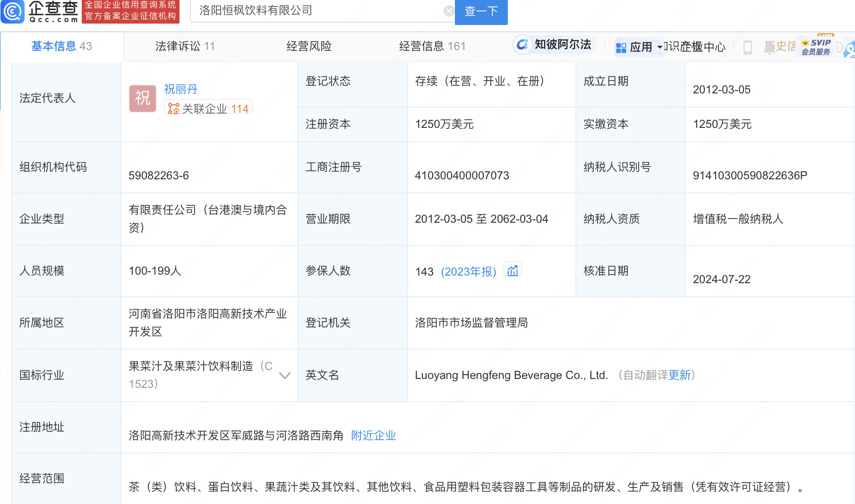Select 纳税人识别号 91410300590822636P
Image resolution: width=855 pixels, height=504 pixels.
click(x=750, y=176)
